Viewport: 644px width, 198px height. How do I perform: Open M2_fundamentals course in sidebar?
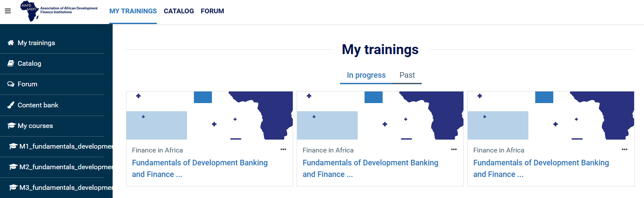[64, 167]
